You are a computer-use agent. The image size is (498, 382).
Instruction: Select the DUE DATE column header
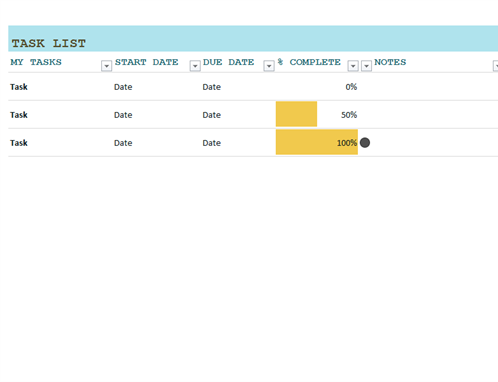[x=228, y=62]
